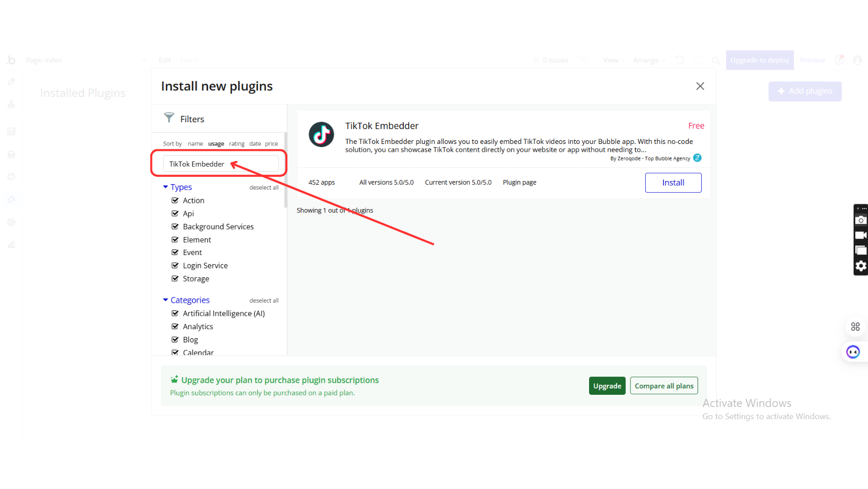Click the video recorder icon
This screenshot has width=868, height=489.
[861, 235]
